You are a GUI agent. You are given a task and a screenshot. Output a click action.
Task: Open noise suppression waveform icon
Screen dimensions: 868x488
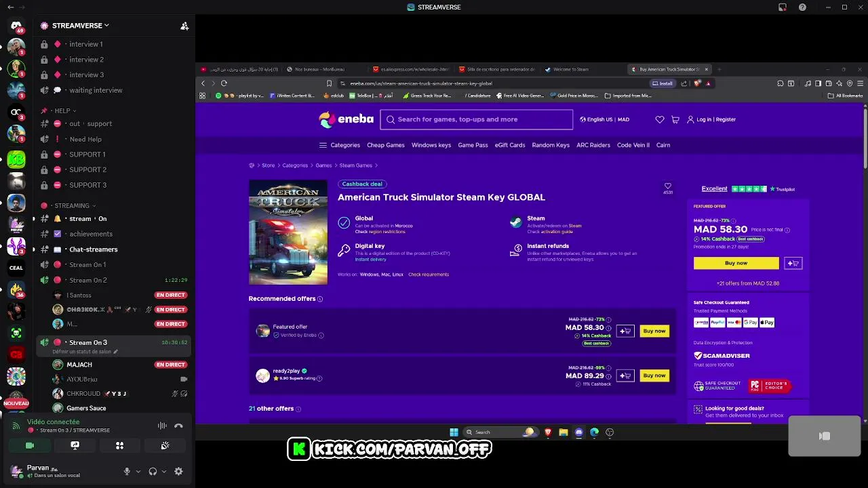pos(162,426)
